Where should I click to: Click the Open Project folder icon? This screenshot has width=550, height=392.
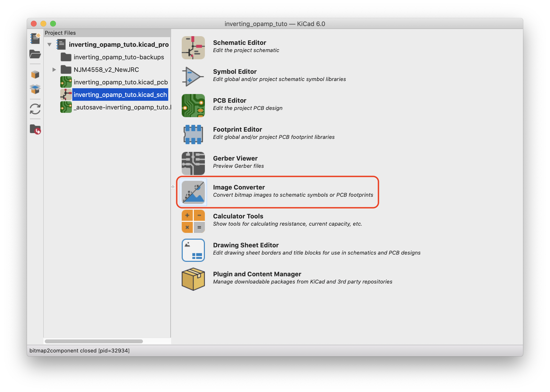click(x=35, y=54)
